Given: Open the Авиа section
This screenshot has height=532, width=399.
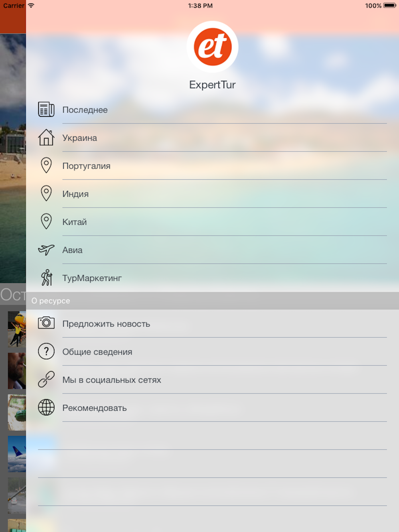Looking at the screenshot, I should (x=212, y=250).
